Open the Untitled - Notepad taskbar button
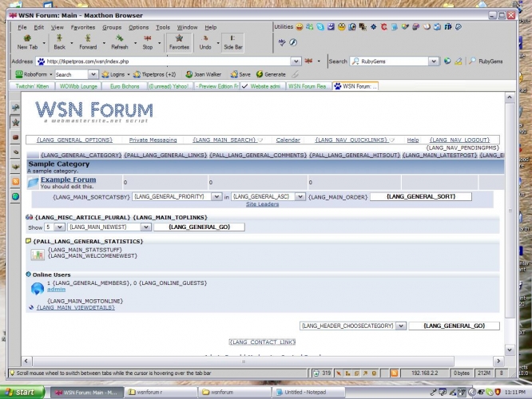This screenshot has height=399, width=532. (308, 393)
